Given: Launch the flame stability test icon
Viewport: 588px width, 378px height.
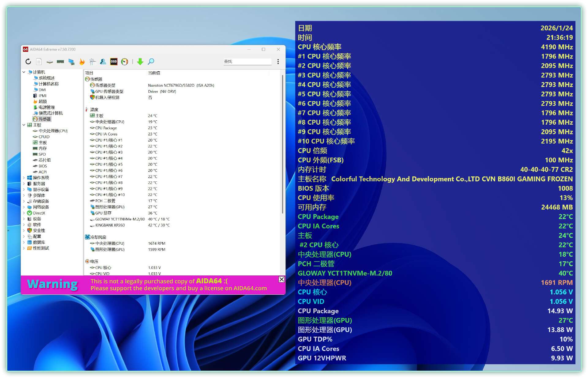Looking at the screenshot, I should 82,62.
